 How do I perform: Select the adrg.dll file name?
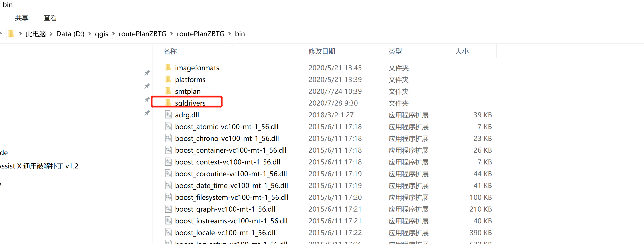click(x=187, y=115)
